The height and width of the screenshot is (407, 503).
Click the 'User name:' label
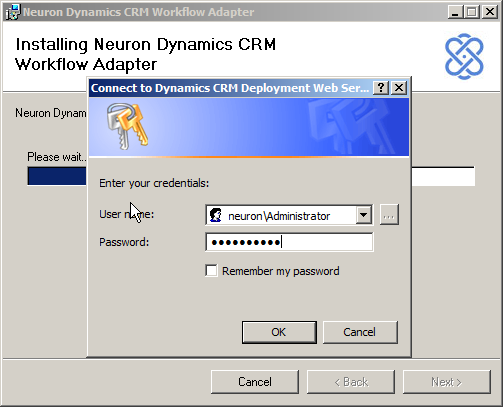127,214
